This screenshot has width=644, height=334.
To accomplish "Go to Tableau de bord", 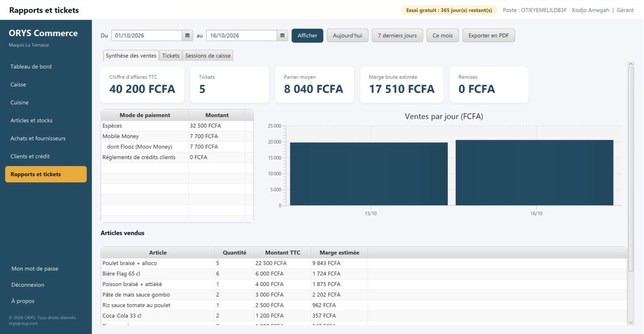I will [x=46, y=66].
